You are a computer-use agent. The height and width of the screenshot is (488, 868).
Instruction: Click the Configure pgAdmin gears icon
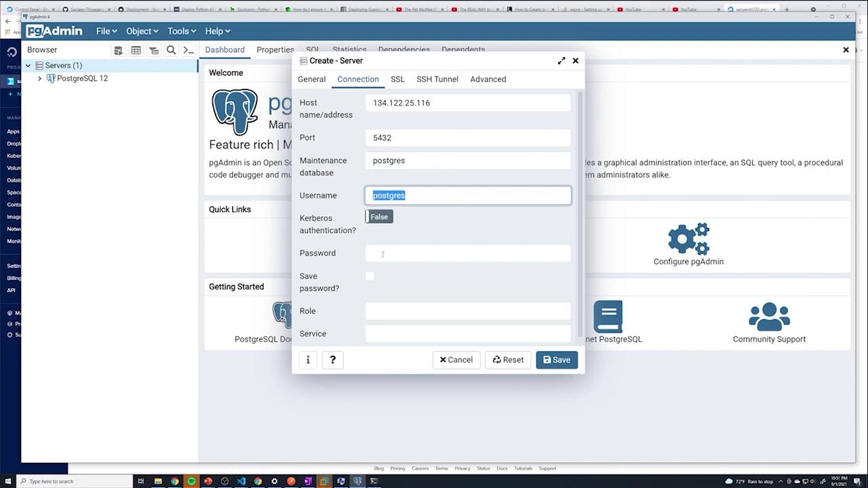coord(688,239)
